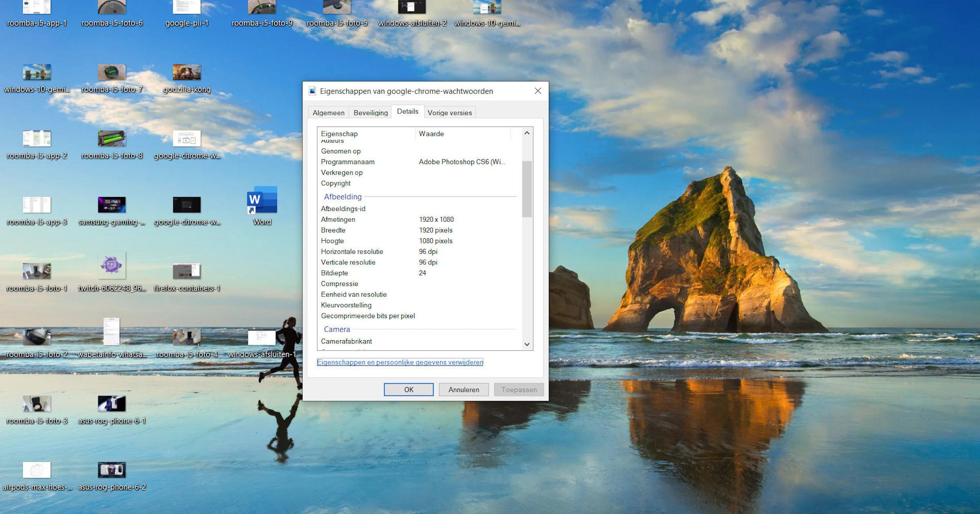
Task: Select the asus-rog-phone-6-1 desktop icon
Action: (112, 410)
